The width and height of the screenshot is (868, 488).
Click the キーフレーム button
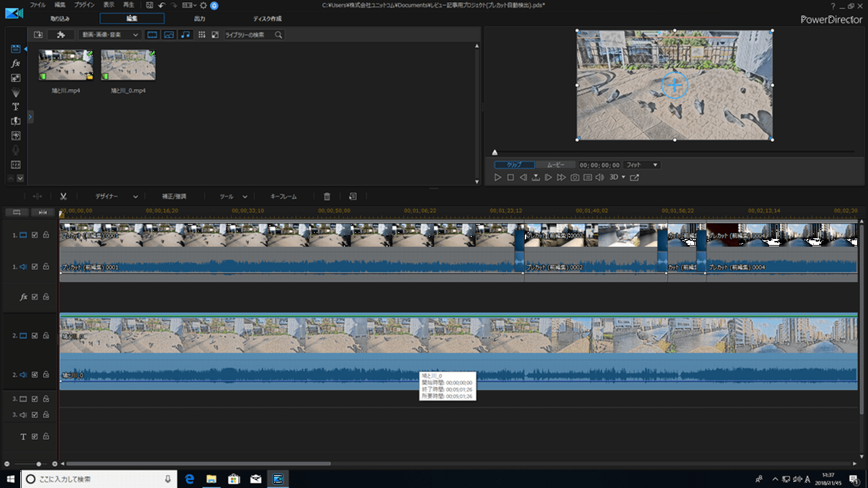283,196
